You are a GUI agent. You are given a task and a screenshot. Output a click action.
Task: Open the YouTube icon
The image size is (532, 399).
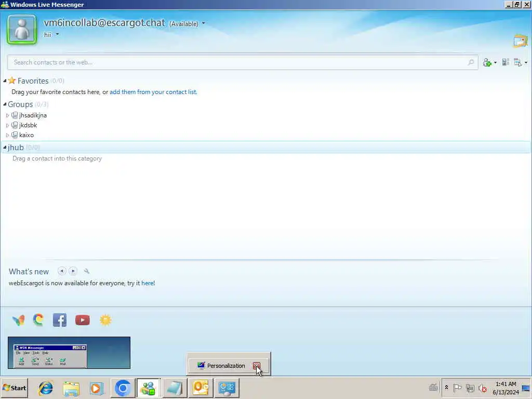83,320
